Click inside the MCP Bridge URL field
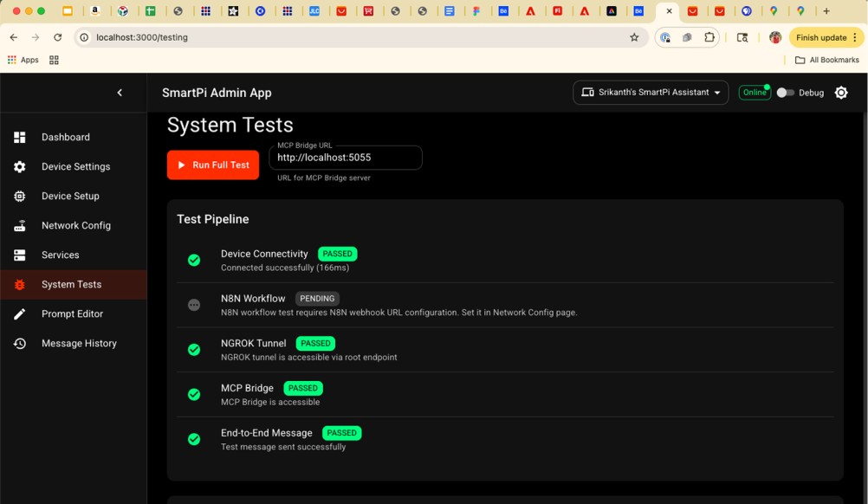This screenshot has width=868, height=504. 344,158
